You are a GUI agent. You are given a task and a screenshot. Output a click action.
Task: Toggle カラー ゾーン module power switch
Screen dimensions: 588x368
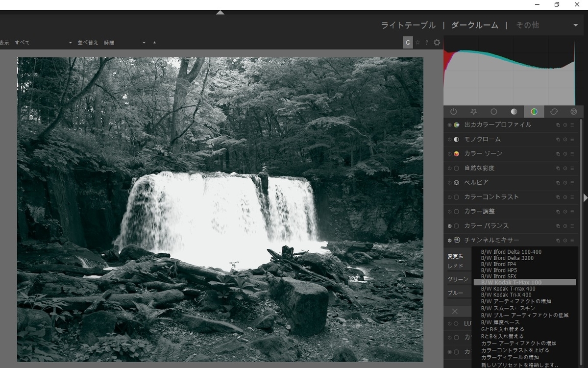coord(449,154)
